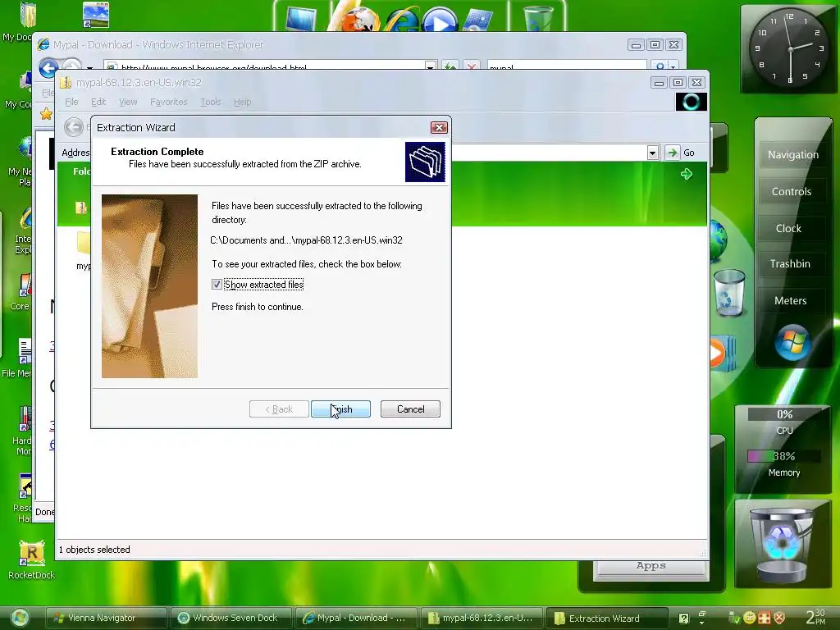The height and width of the screenshot is (630, 840).
Task: Switch to Mypal - Download taskbar button
Action: tap(356, 618)
